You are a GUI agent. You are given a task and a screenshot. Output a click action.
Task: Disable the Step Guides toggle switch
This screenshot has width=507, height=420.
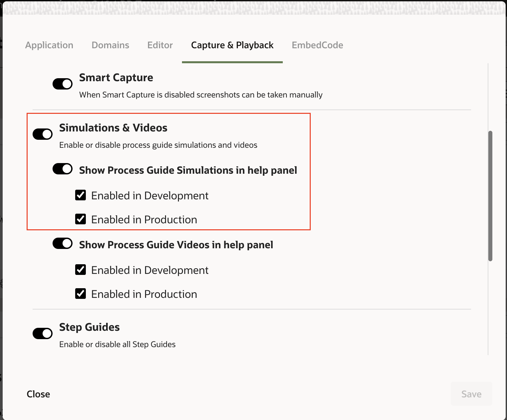click(x=43, y=333)
